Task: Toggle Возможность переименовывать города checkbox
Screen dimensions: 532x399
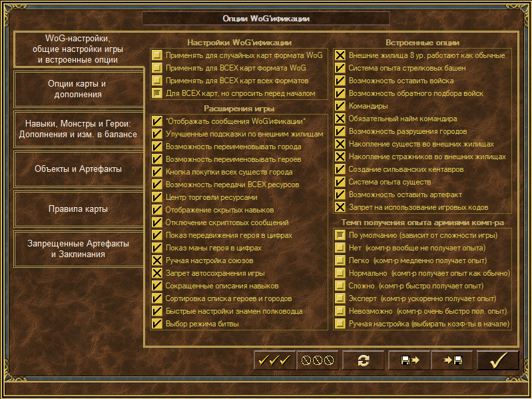Action: tap(156, 147)
